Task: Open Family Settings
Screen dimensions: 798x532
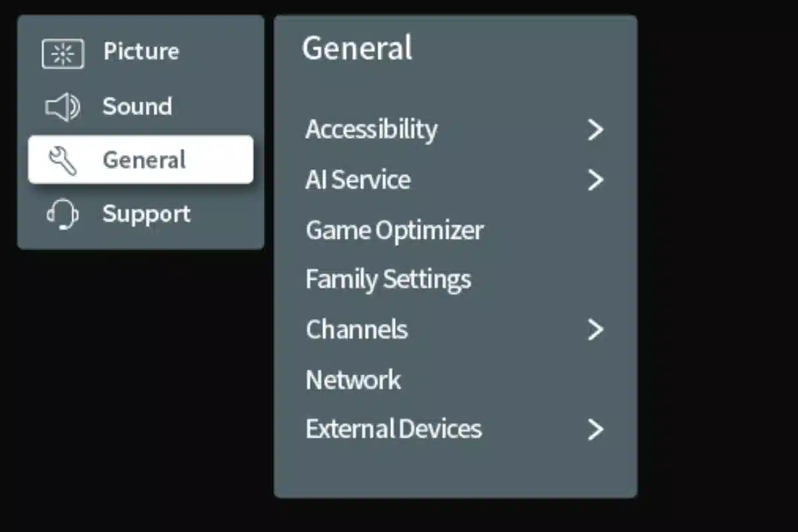Action: 388,279
